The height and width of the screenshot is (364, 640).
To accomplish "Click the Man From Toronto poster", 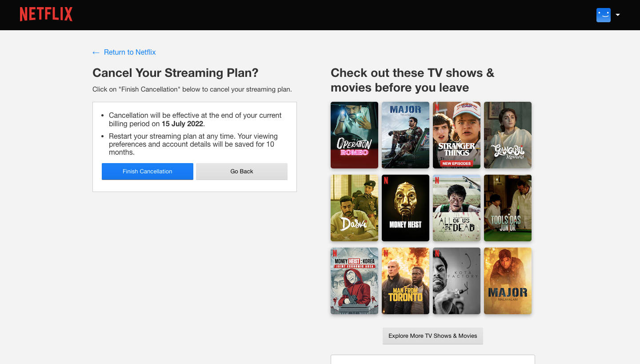I will point(405,280).
